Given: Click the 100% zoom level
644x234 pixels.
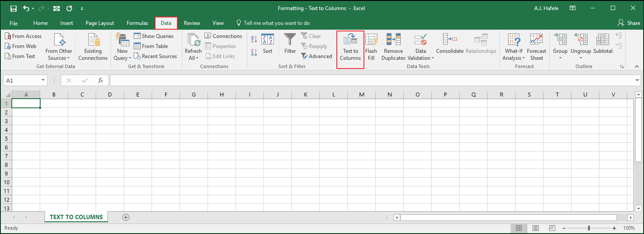Looking at the screenshot, I should [629, 228].
